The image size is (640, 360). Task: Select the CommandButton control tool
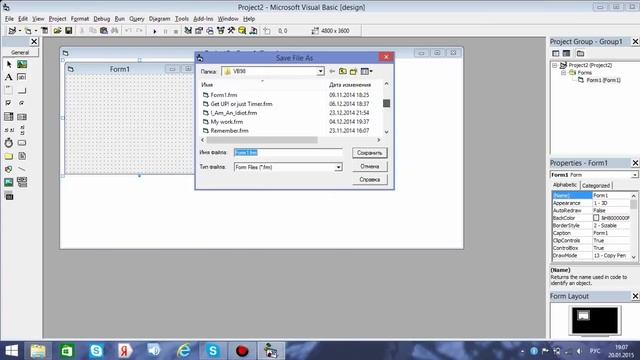22,90
